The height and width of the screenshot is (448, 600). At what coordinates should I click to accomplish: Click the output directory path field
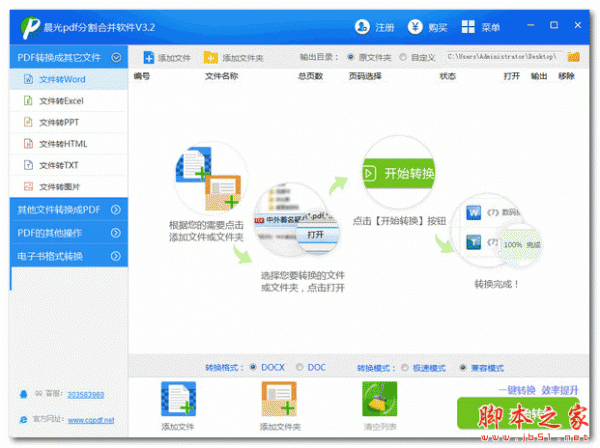pyautogui.click(x=504, y=57)
